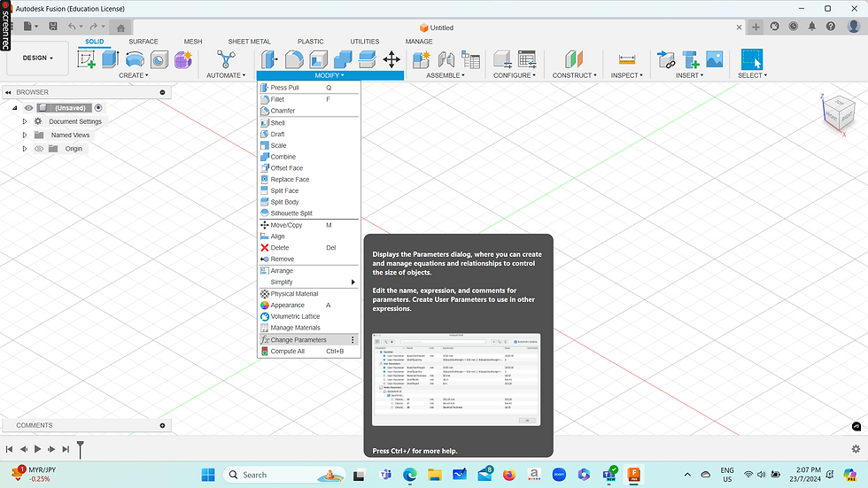Screen dimensions: 868x488
Task: Open the Insert Derive icon
Action: pyautogui.click(x=665, y=59)
